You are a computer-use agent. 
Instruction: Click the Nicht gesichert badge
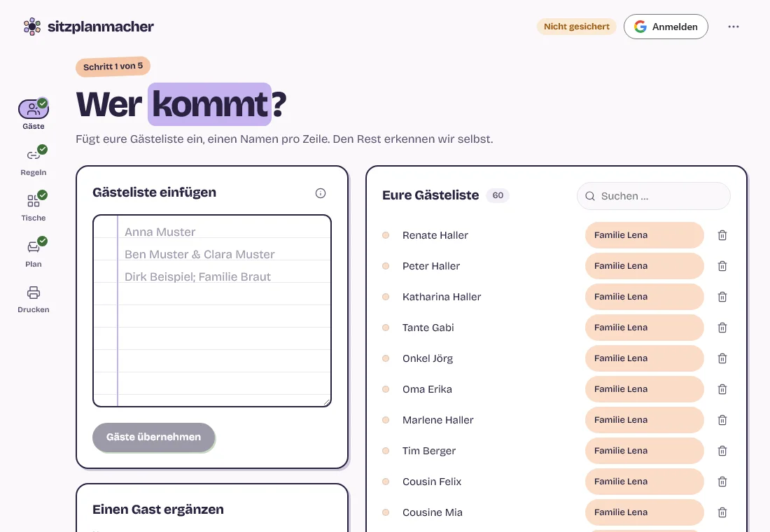click(x=577, y=27)
